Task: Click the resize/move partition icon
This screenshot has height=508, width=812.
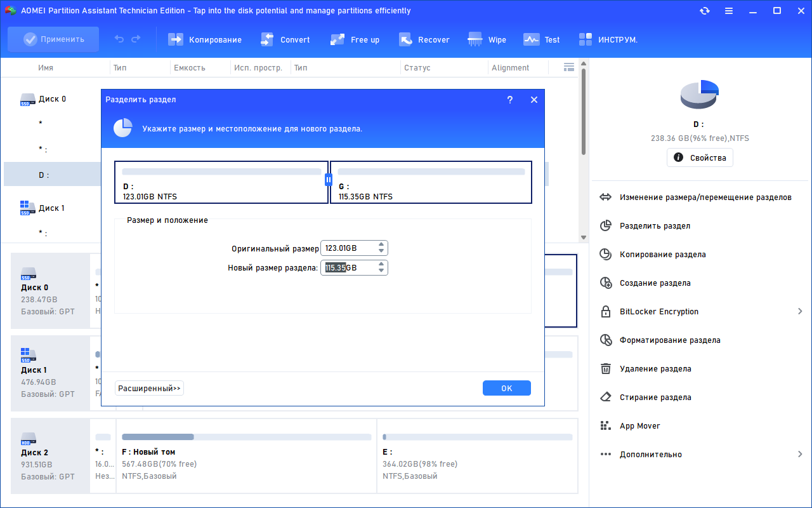Action: [x=606, y=197]
